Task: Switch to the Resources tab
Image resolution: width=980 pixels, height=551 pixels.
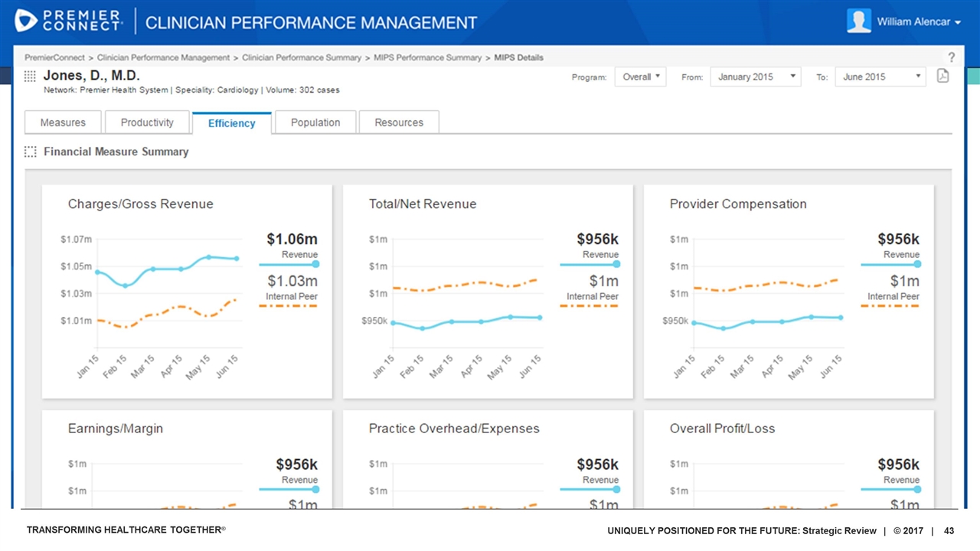Action: click(399, 122)
